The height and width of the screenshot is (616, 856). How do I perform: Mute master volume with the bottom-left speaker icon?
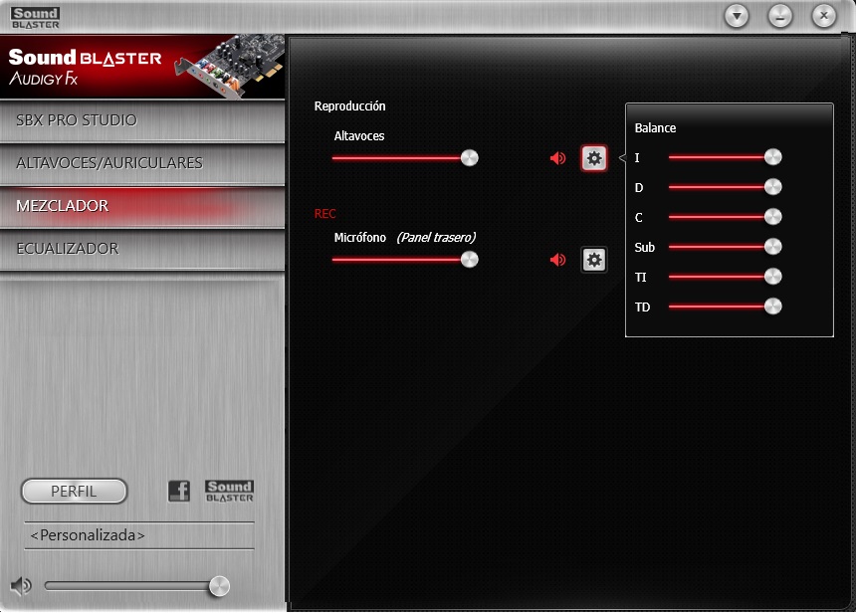coord(21,586)
